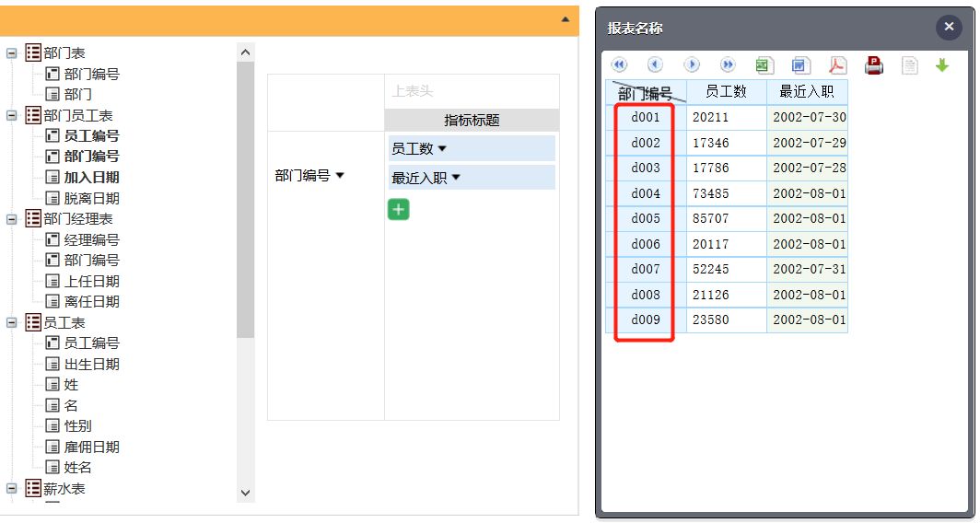Click the 员工数 column header in report

726,92
